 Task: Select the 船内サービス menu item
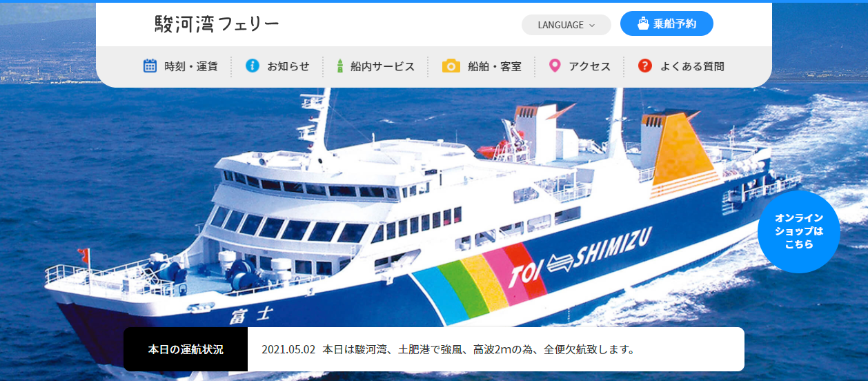pos(375,66)
